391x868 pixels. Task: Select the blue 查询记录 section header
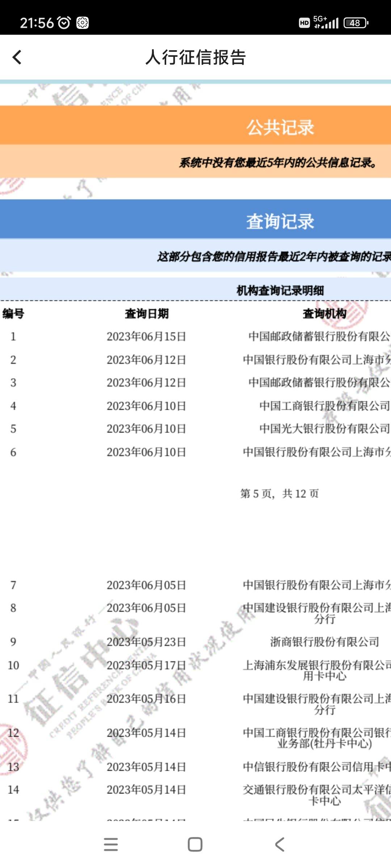(195, 219)
